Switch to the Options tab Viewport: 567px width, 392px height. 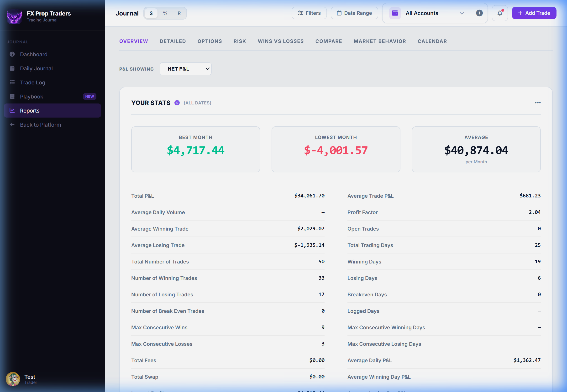(210, 41)
